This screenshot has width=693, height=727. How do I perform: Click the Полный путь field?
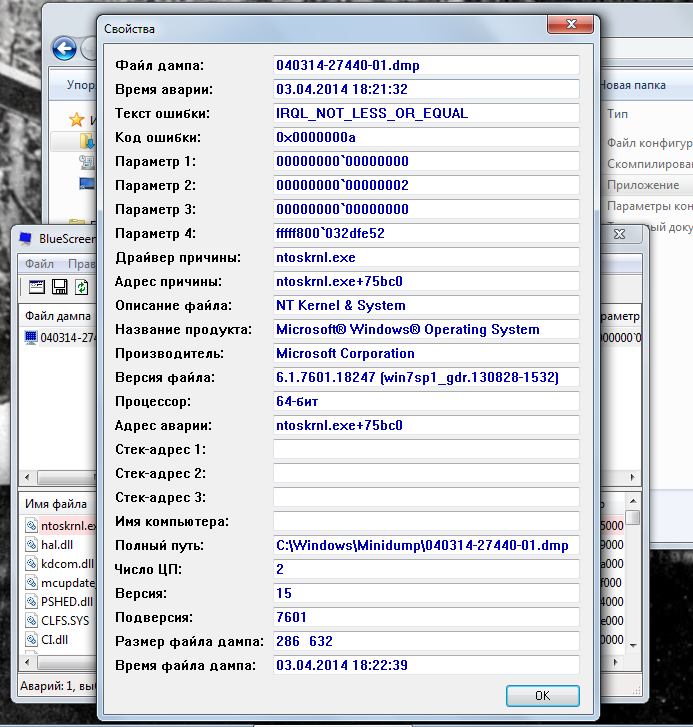point(426,545)
